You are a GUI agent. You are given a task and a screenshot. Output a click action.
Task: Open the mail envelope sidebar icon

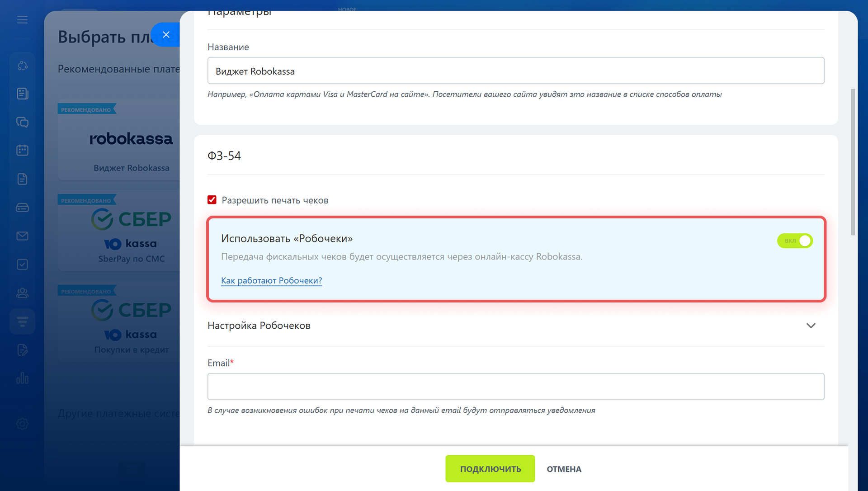tap(22, 236)
